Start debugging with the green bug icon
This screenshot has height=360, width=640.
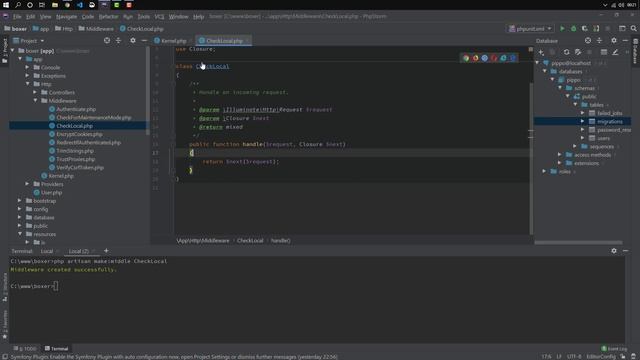coord(573,29)
